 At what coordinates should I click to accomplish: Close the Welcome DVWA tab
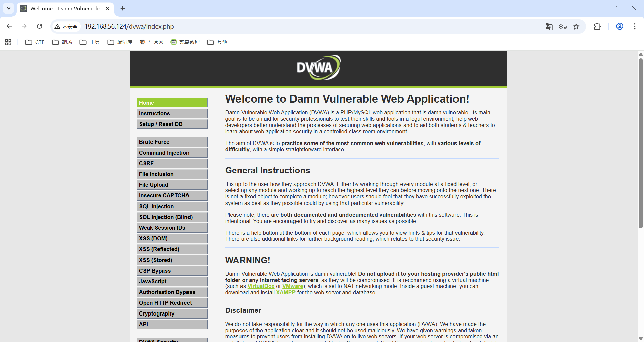click(x=107, y=8)
